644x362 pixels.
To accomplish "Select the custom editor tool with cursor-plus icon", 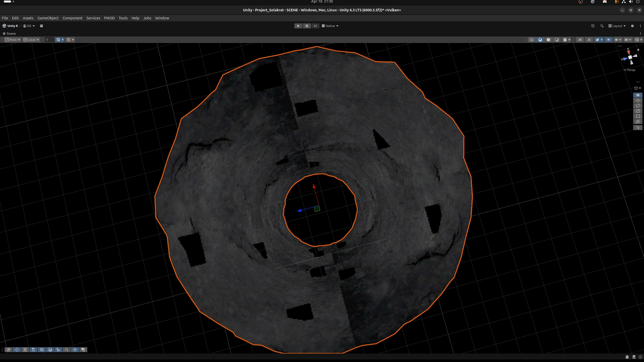I will click(x=638, y=127).
